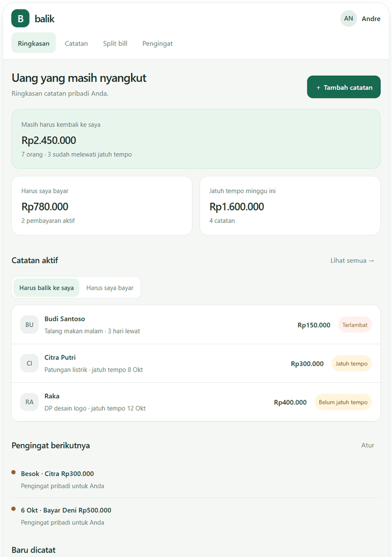Viewport: 392px width, 557px height.
Task: Click the 2 pembayaran aktif text
Action: [48, 221]
